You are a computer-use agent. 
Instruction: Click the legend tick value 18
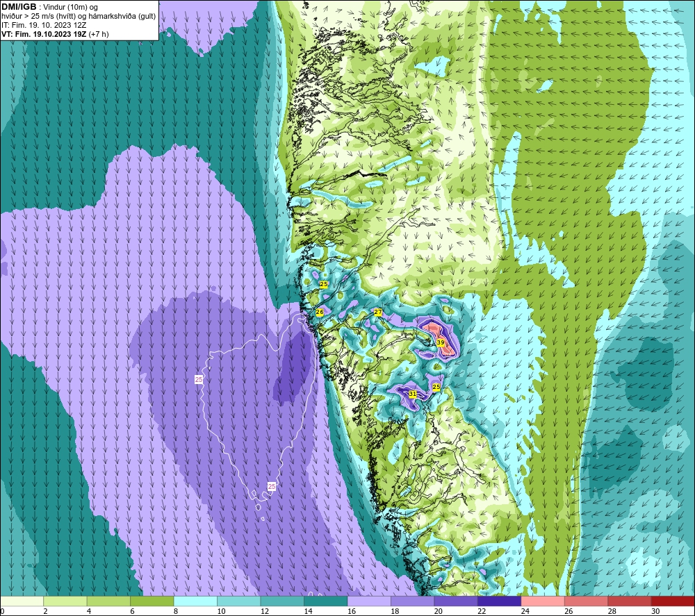395,612
